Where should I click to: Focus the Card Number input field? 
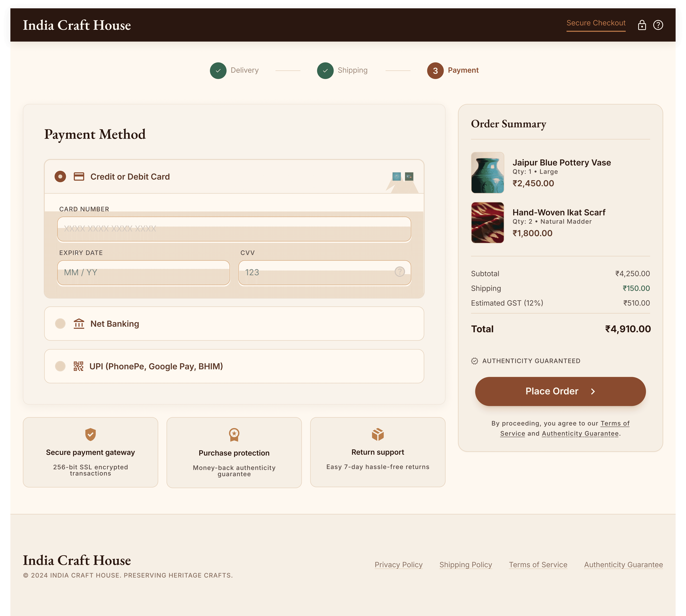[234, 229]
